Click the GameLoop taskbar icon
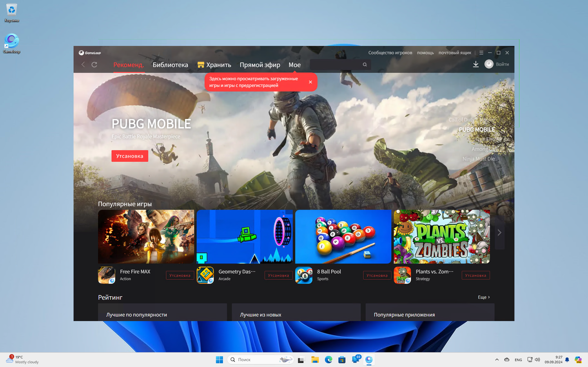 pos(369,360)
